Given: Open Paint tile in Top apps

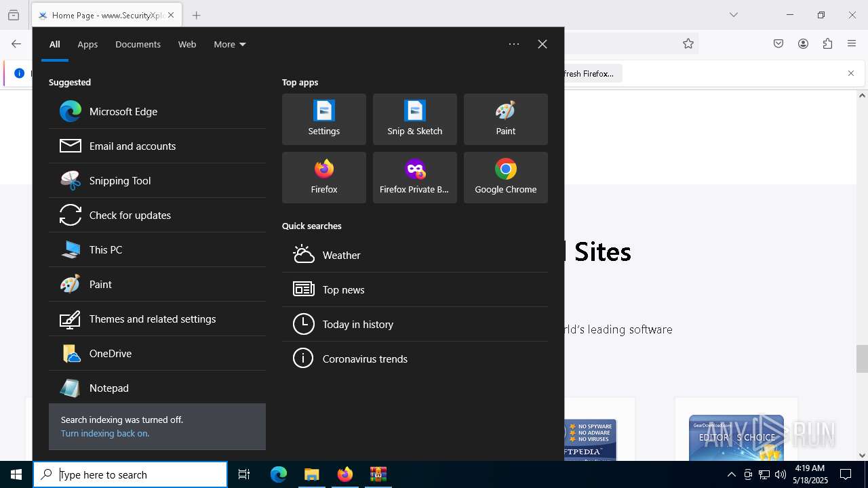Looking at the screenshot, I should pos(506,119).
